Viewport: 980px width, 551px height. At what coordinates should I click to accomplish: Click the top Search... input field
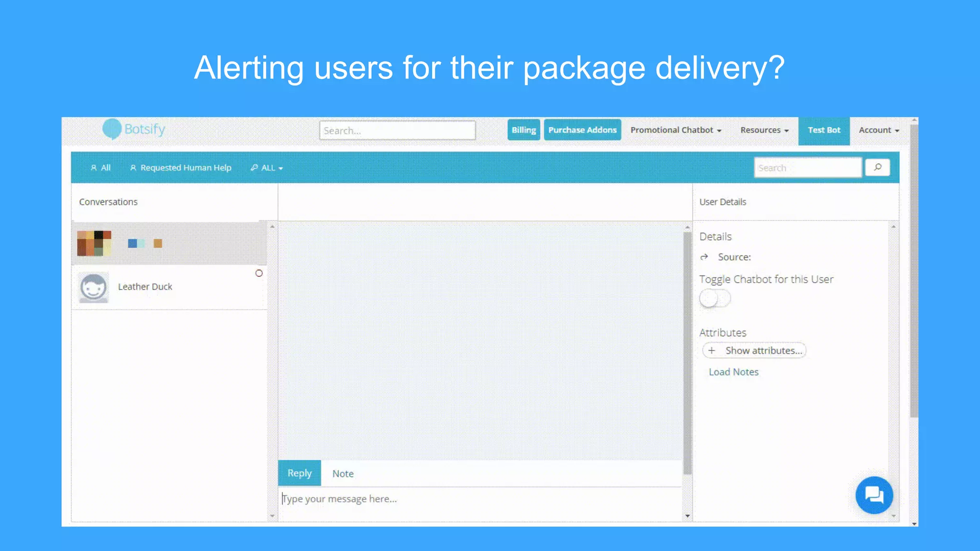point(397,130)
